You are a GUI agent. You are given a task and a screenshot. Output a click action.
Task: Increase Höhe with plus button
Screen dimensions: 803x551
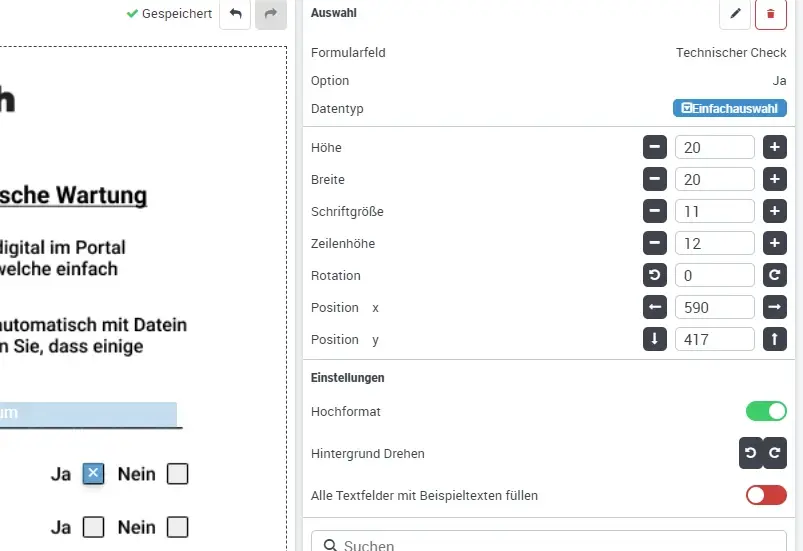pyautogui.click(x=775, y=148)
